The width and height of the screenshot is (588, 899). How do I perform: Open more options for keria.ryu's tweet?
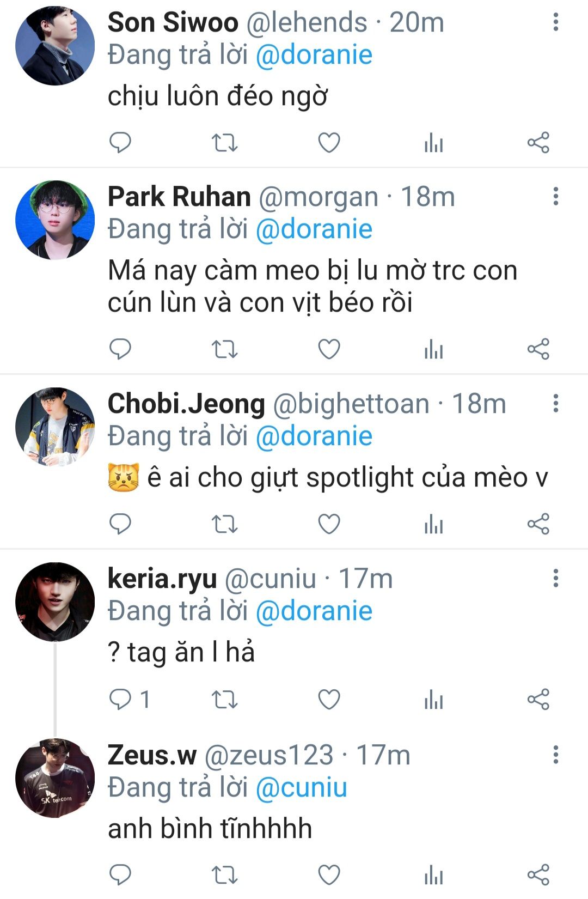pyautogui.click(x=555, y=578)
